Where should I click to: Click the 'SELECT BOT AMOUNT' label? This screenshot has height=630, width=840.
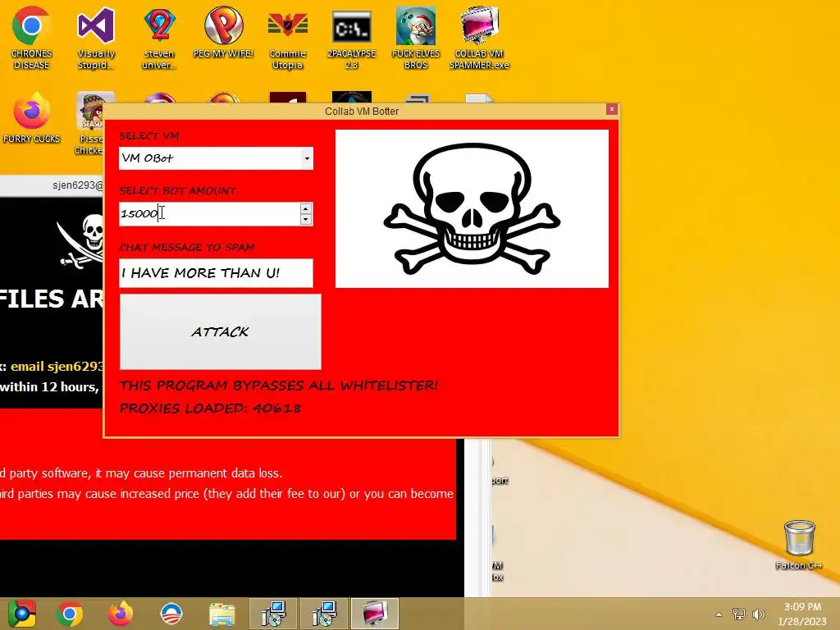pos(177,190)
